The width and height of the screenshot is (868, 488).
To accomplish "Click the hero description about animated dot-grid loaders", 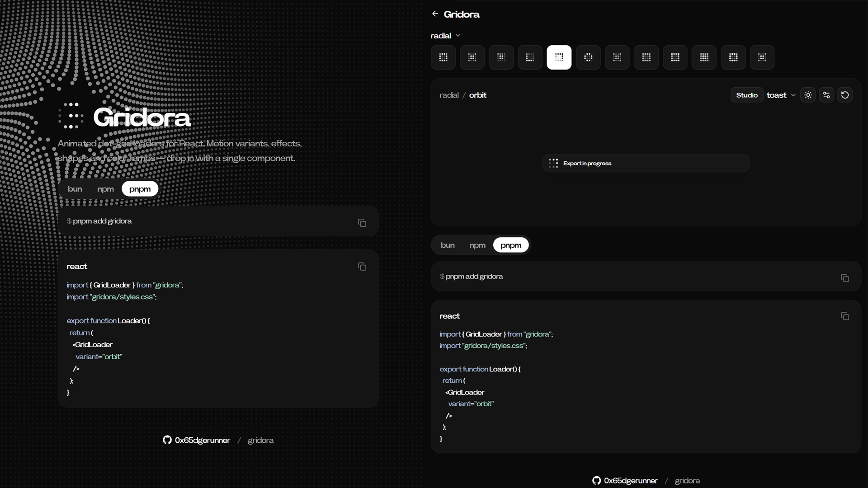I will [179, 150].
